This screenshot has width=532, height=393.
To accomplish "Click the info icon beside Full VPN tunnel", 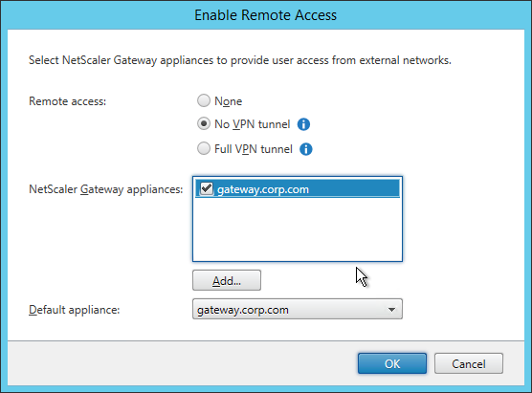I will 305,149.
